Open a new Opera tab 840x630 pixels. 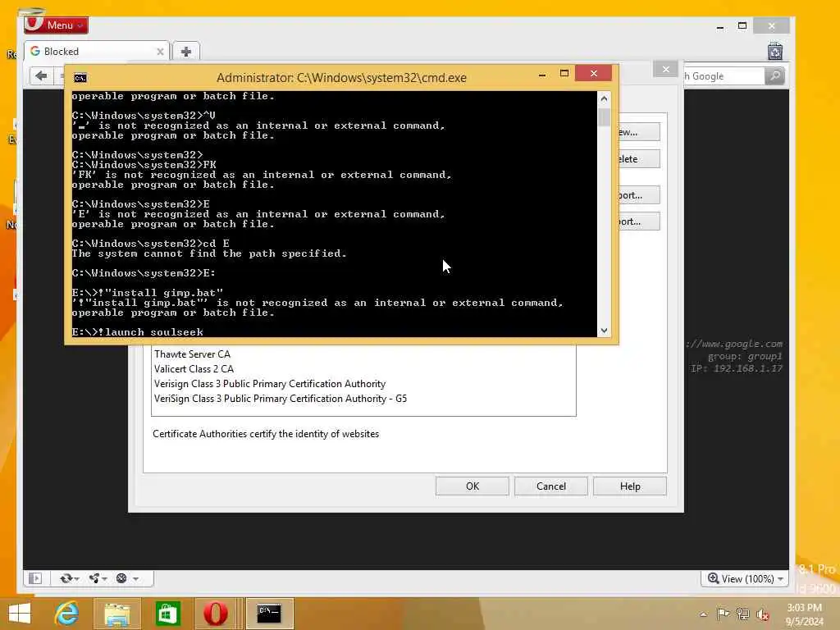coord(186,52)
